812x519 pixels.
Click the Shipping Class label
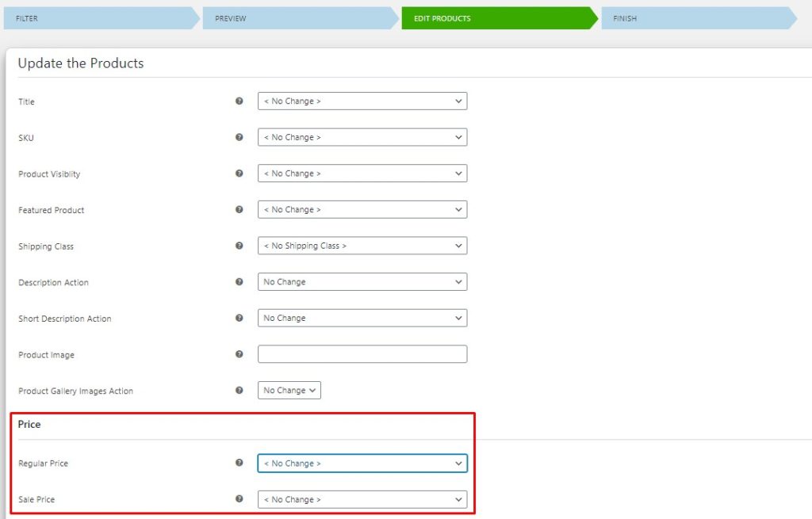coord(46,246)
